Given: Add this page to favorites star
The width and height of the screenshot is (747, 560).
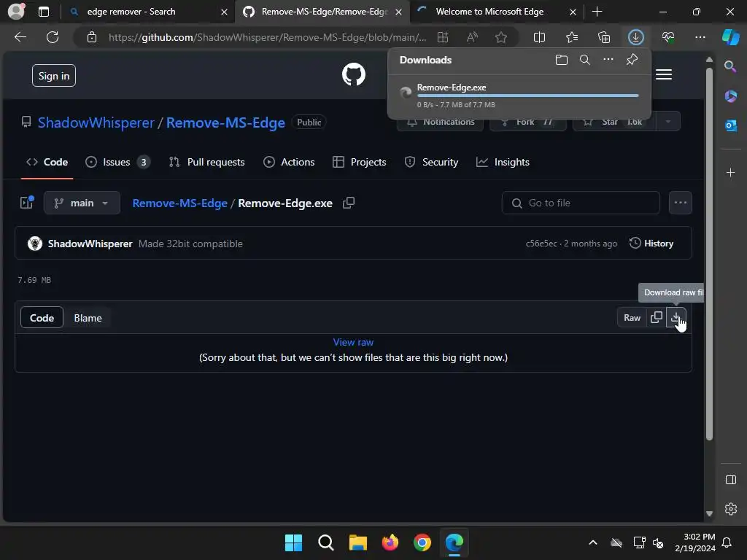Looking at the screenshot, I should (500, 37).
